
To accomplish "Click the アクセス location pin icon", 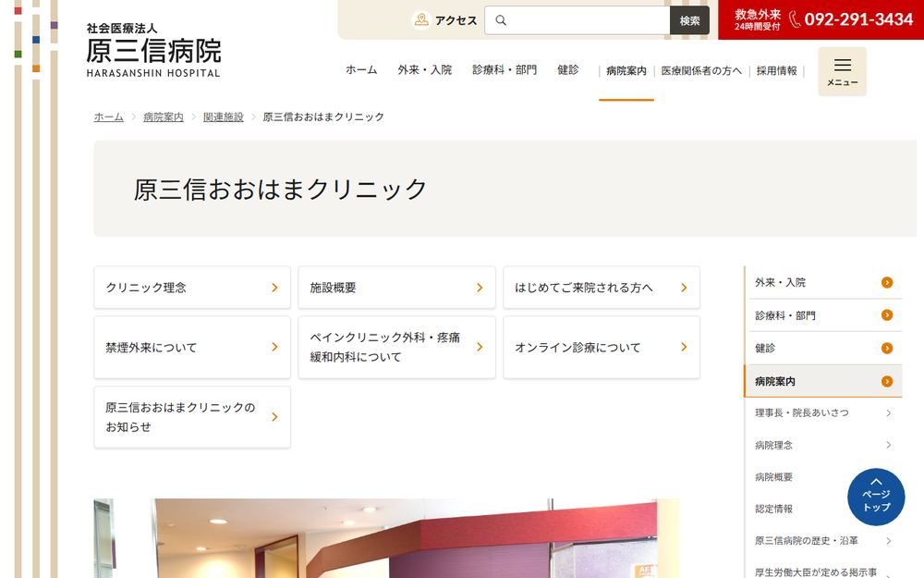I will (x=421, y=20).
